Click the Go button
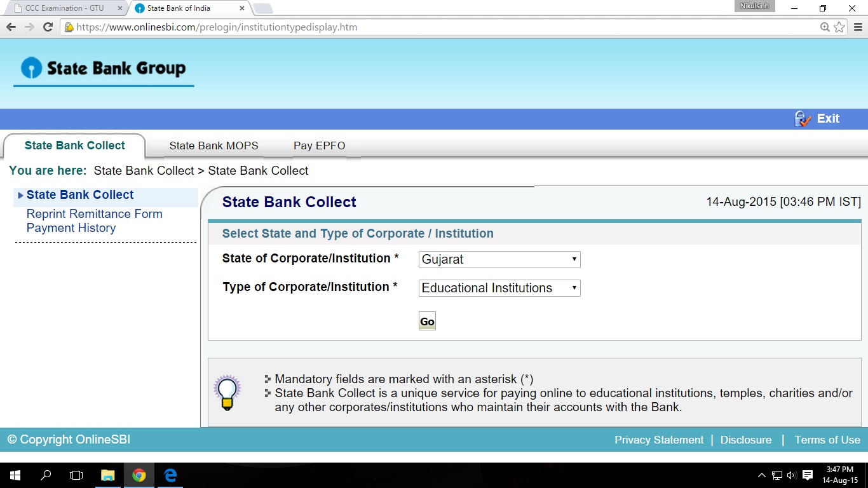The height and width of the screenshot is (488, 868). click(427, 322)
